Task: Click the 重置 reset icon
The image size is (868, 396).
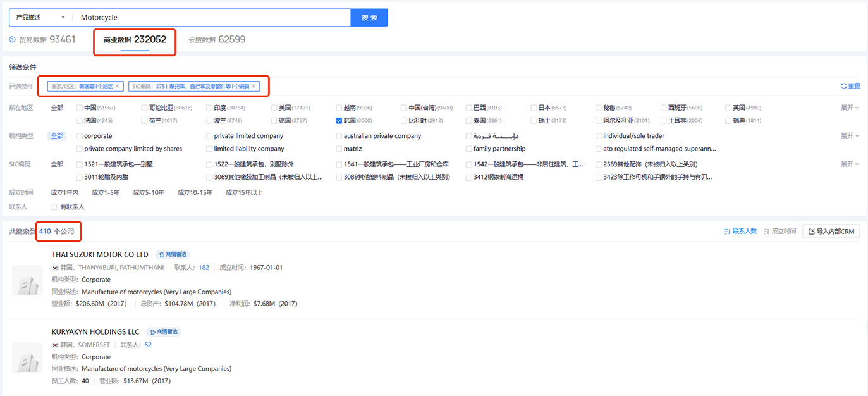Action: pyautogui.click(x=843, y=86)
